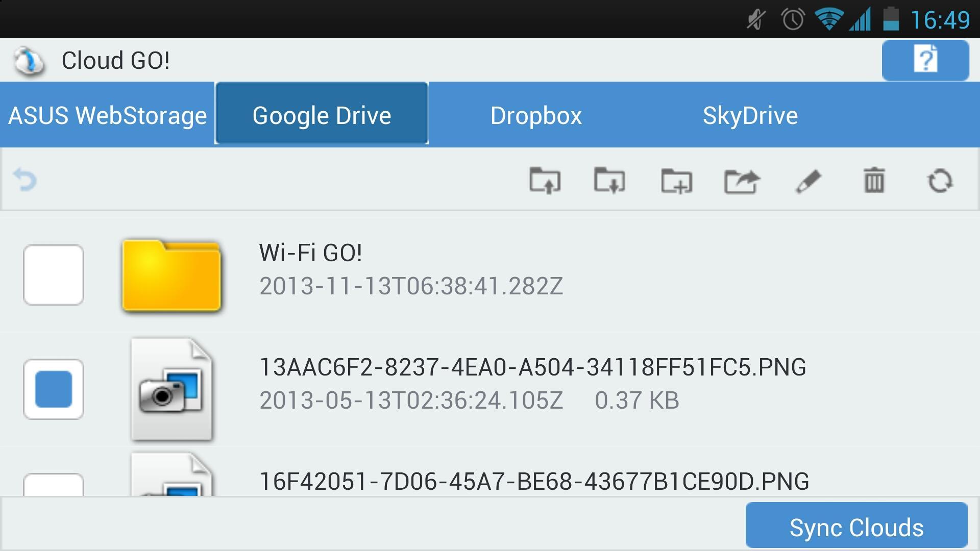Switch to ASUS WebStorage tab
980x551 pixels.
(107, 114)
